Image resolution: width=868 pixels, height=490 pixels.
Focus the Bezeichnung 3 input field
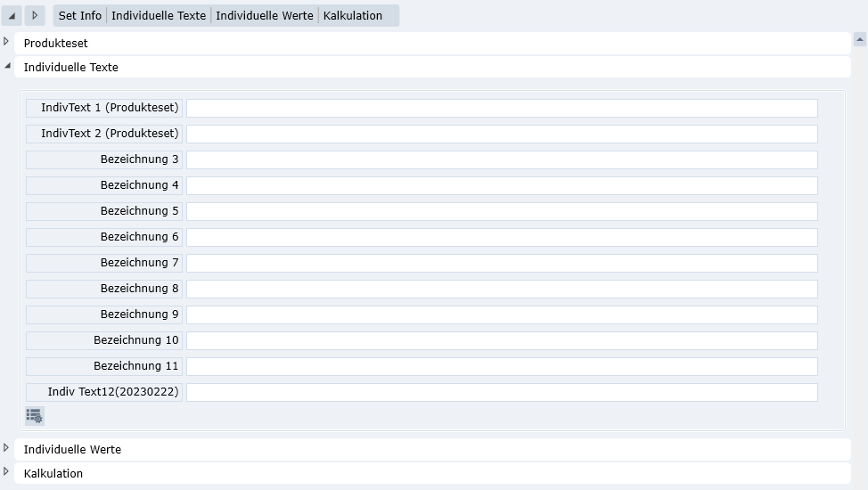click(502, 159)
